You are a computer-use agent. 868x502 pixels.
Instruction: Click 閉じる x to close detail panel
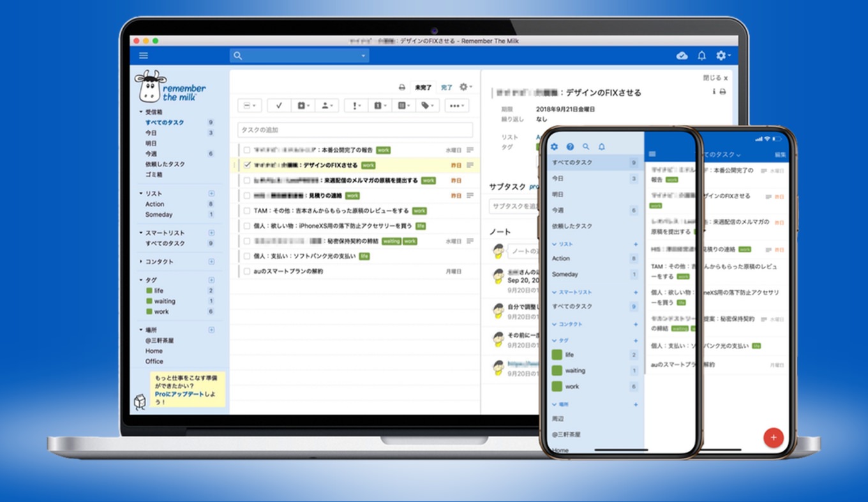pos(715,78)
